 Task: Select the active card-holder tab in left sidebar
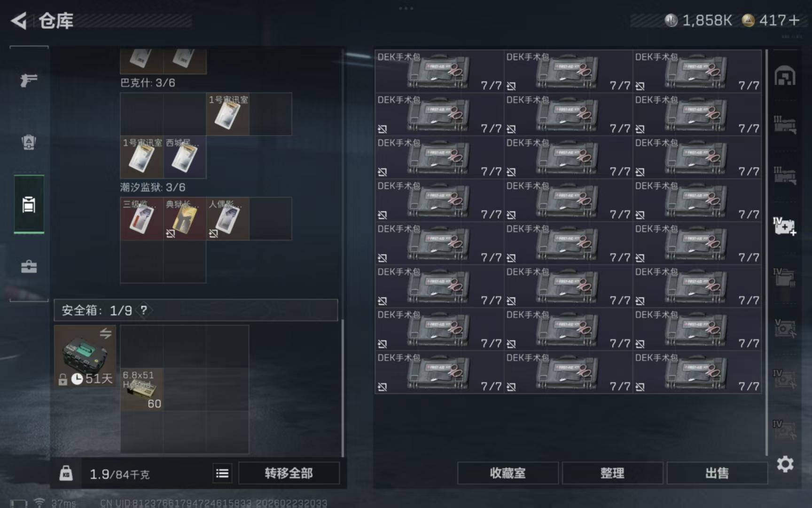click(x=29, y=205)
